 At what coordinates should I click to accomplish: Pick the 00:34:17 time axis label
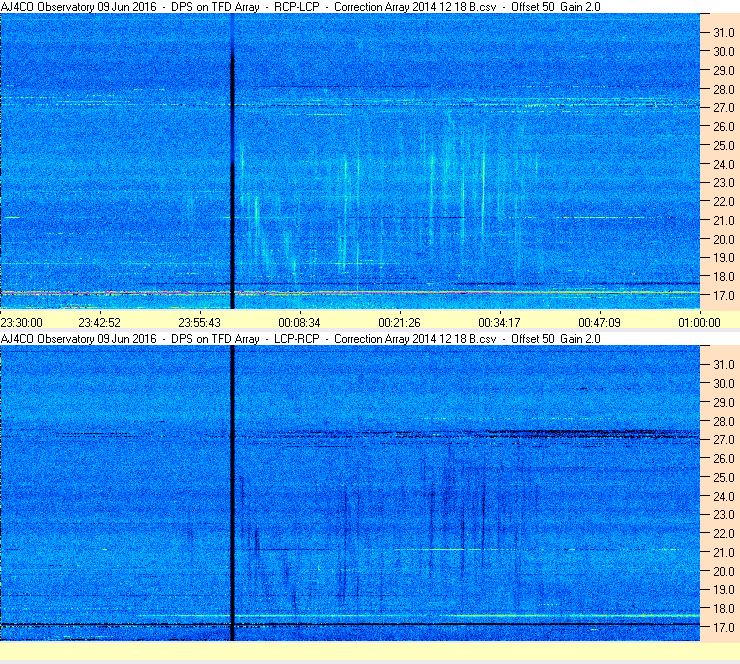[x=500, y=322]
